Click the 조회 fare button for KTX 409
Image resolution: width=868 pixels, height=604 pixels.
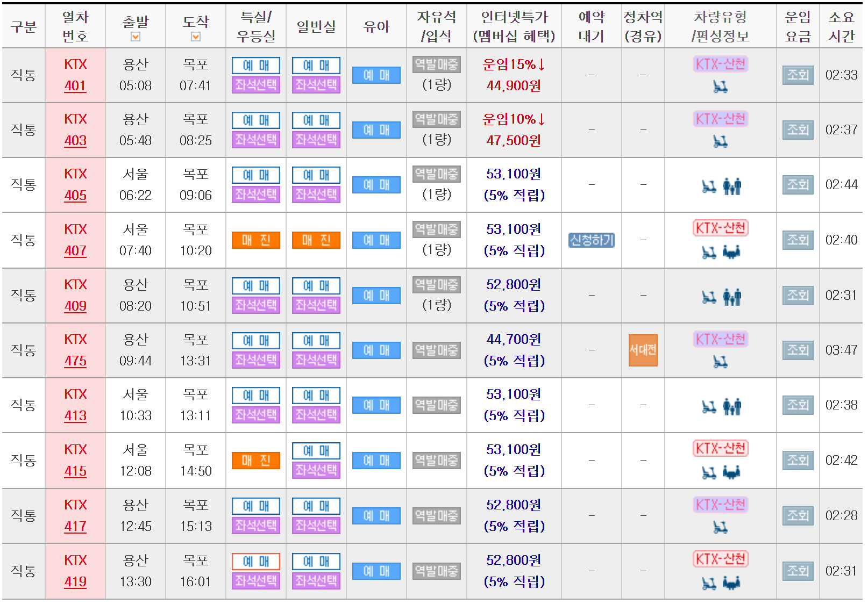click(798, 296)
